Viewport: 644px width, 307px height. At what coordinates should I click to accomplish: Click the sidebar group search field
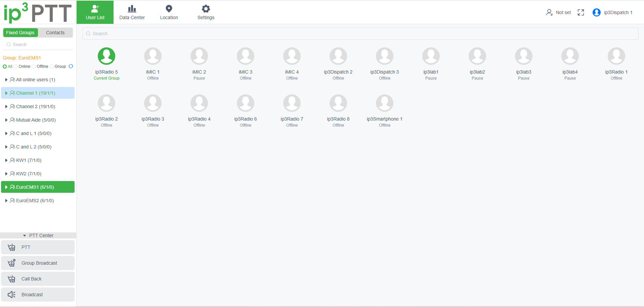[38, 44]
